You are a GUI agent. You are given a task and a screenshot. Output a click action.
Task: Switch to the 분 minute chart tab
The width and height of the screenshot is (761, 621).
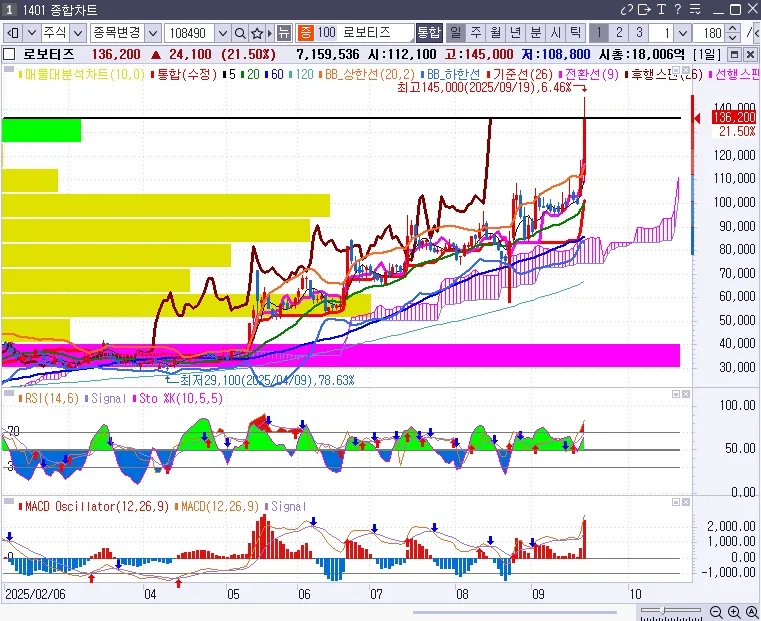point(536,33)
